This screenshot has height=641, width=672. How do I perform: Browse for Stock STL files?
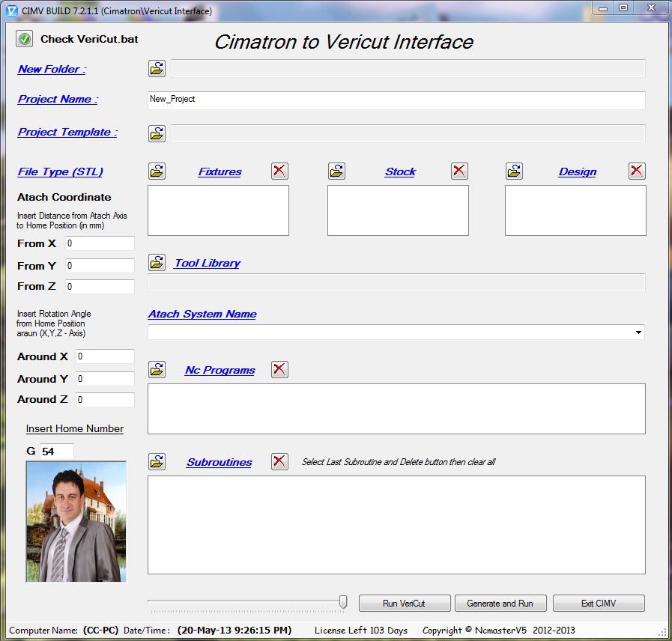tap(337, 171)
